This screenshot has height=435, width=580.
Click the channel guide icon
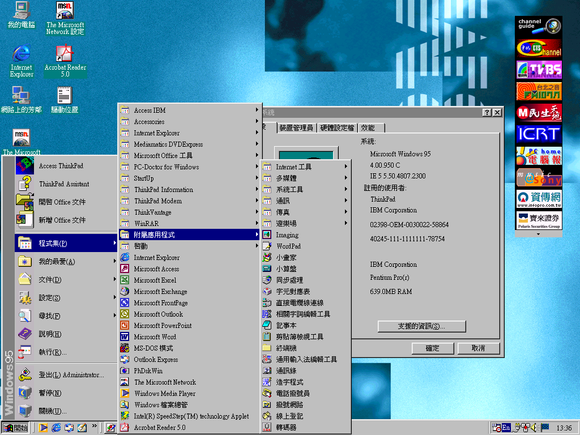click(x=539, y=26)
